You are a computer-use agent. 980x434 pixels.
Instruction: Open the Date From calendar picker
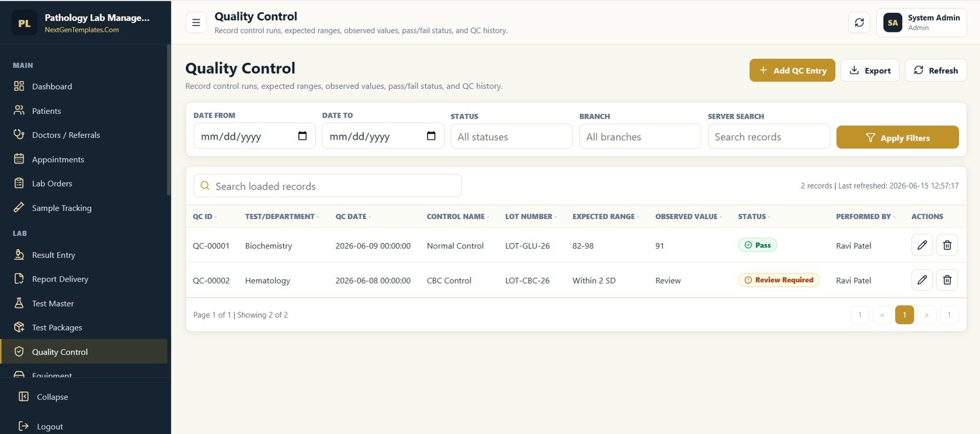[x=303, y=136]
